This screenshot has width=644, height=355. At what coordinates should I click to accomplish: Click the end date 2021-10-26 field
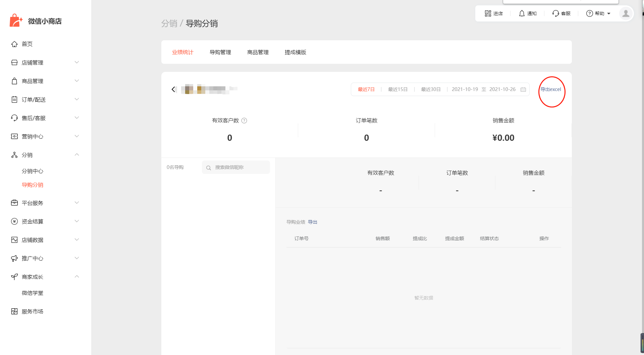502,89
